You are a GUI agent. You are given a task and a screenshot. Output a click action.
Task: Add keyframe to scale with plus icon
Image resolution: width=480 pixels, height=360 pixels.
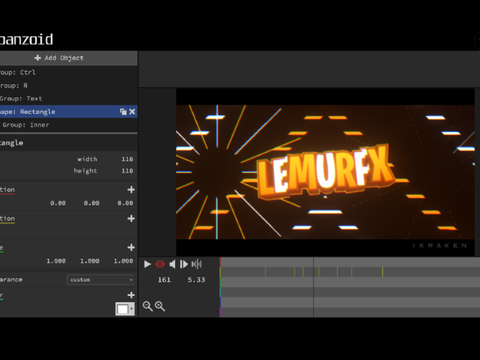(x=131, y=247)
